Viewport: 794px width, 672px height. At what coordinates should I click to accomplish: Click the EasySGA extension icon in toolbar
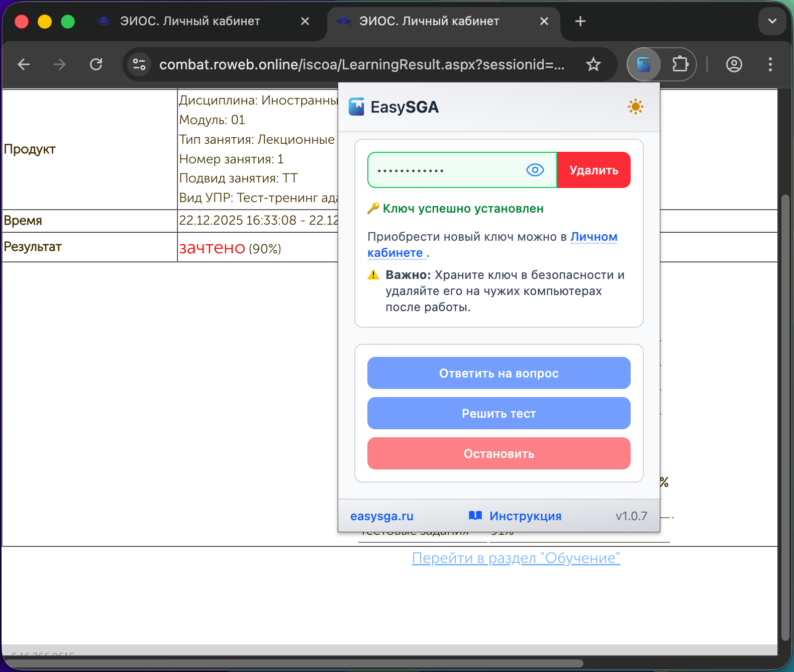click(x=644, y=64)
